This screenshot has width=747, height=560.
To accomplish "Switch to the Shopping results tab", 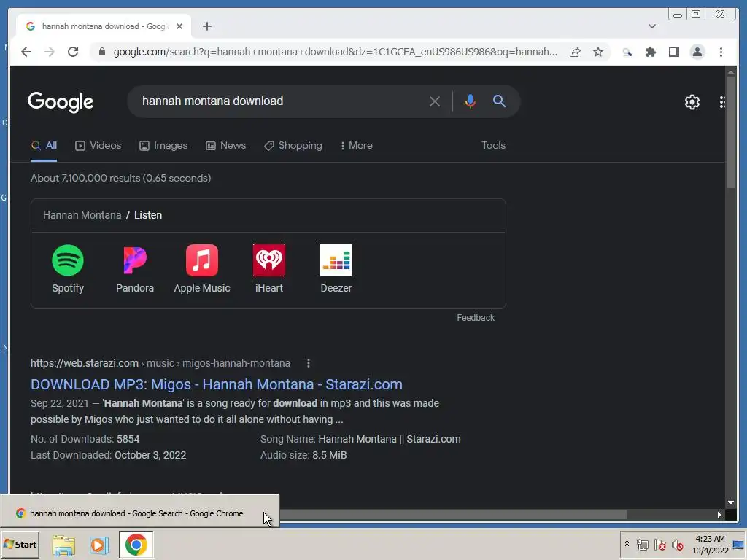I will [x=293, y=146].
